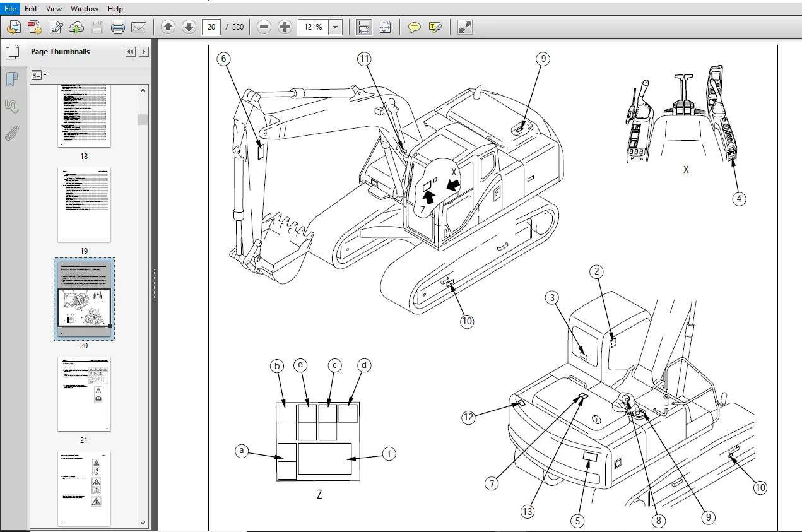Viewport: 802px width, 532px height.
Task: Click the upload to cloud icon
Action: click(x=76, y=27)
